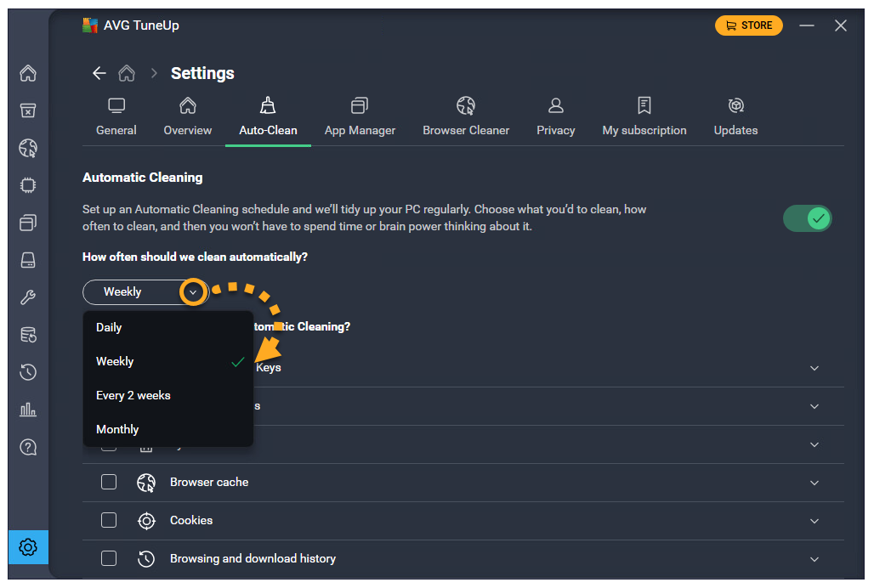Screen dimensions: 874x588
Task: Click the wrench icon in left sidebar
Action: (x=28, y=297)
